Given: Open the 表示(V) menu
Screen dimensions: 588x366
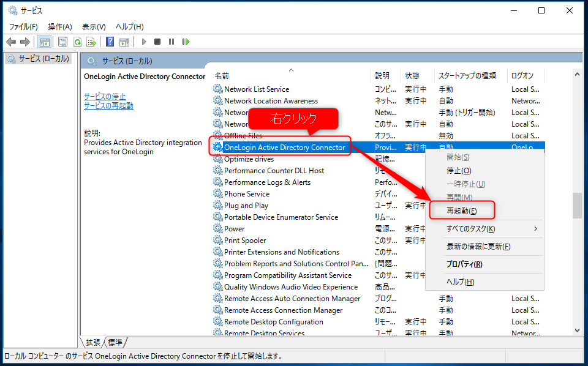Looking at the screenshot, I should 94,26.
